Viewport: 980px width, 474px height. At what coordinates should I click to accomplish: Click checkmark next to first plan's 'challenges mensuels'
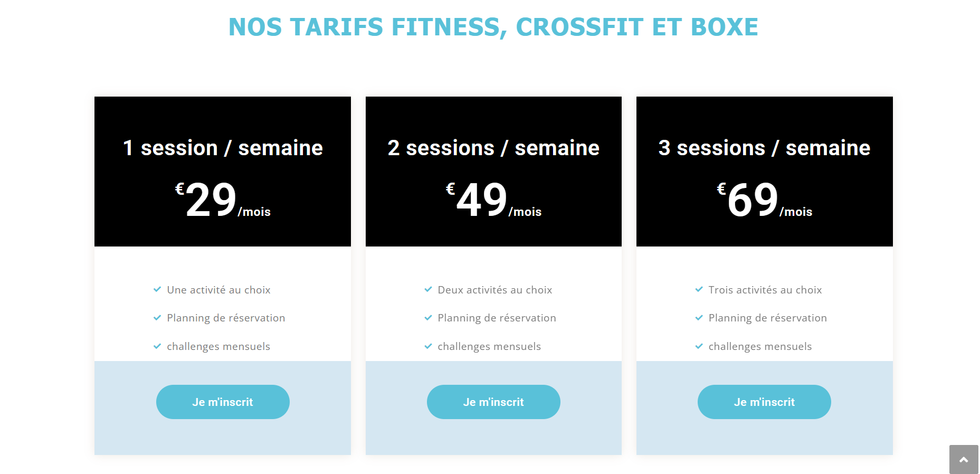tap(157, 346)
